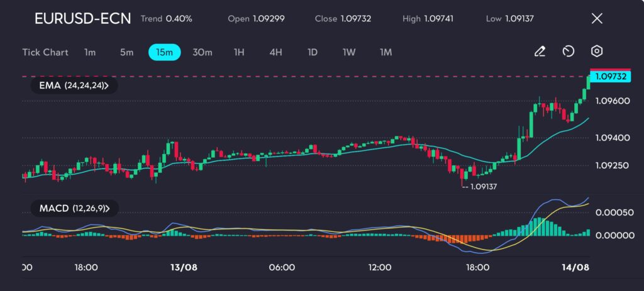644x291 pixels.
Task: Click the 1.09137 low price marker
Action: tap(482, 186)
